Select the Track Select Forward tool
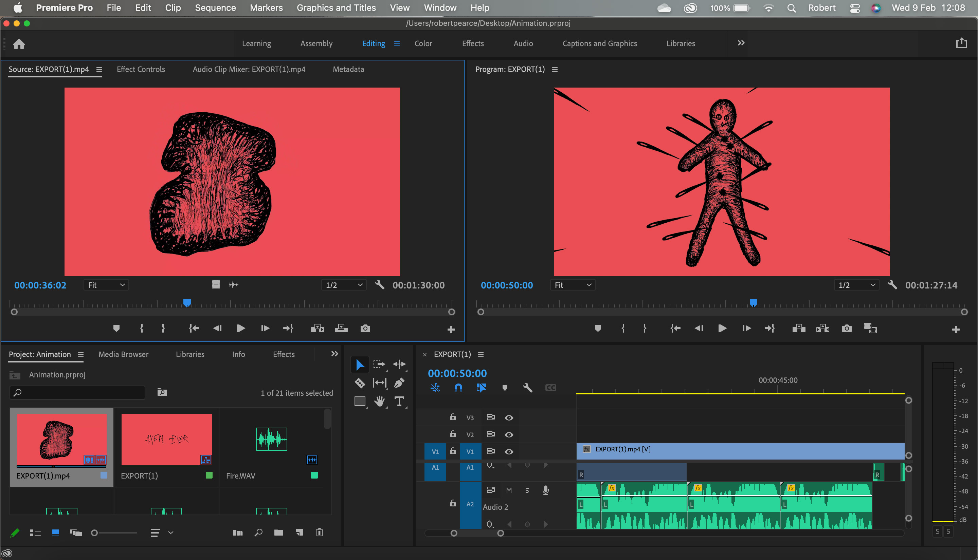This screenshot has width=978, height=560. [379, 364]
